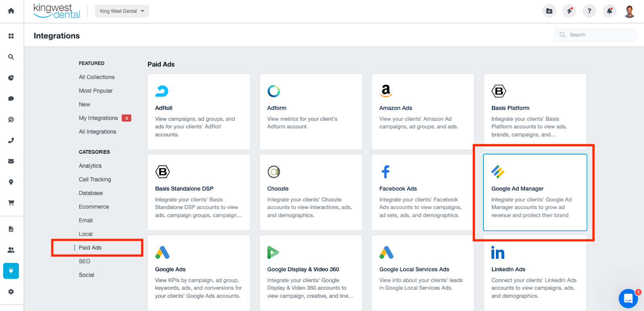644x311 pixels.
Task: Click the lightning bolt icon in header
Action: [x=569, y=11]
